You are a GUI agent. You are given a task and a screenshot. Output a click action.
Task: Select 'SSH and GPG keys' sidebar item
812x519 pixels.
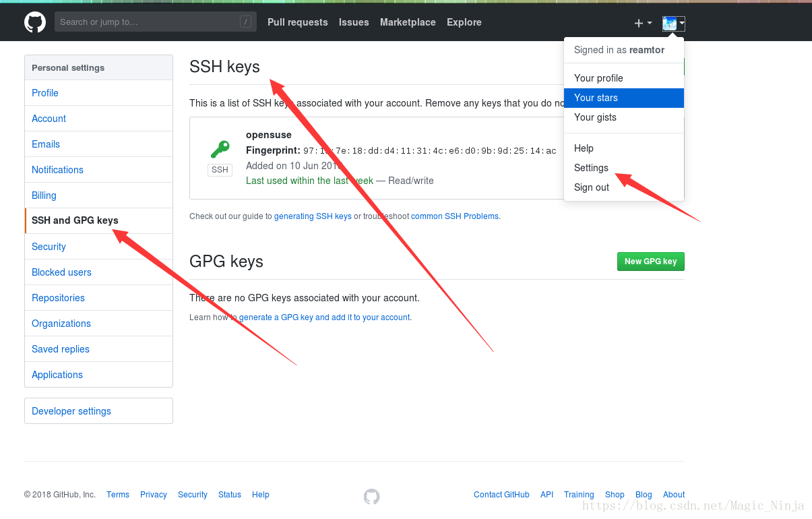pos(98,221)
